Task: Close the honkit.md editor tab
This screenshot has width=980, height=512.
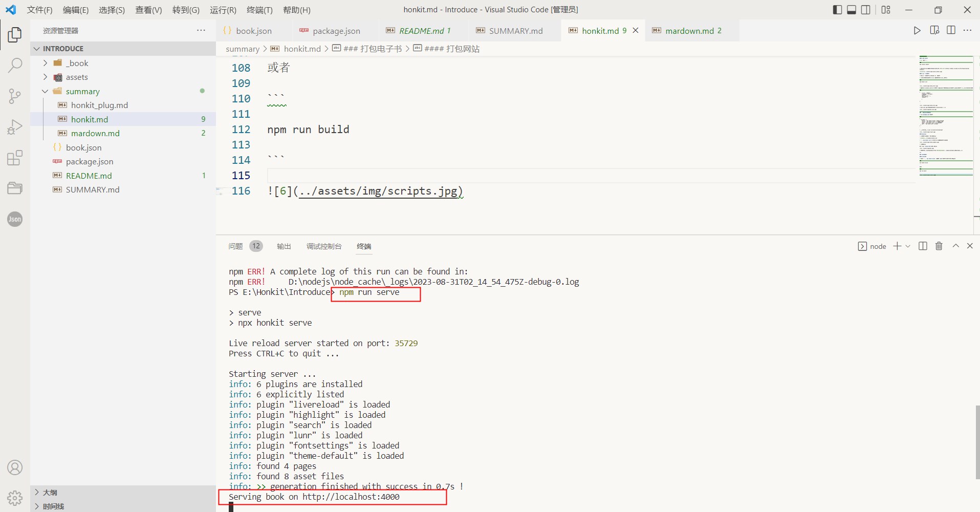Action: click(636, 31)
